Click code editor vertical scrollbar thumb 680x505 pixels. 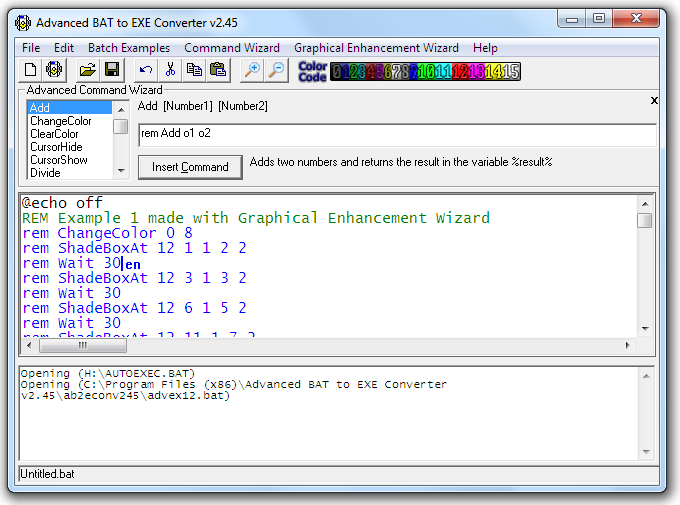click(x=645, y=220)
